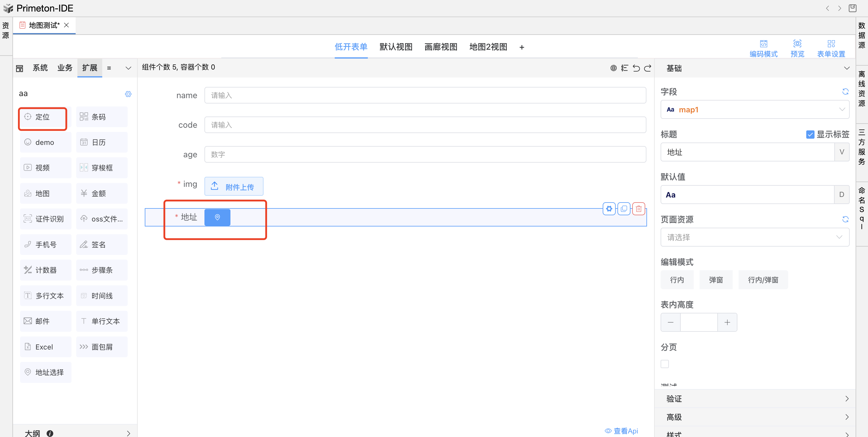Switch to 系统 component tab
868x437 pixels.
click(40, 68)
